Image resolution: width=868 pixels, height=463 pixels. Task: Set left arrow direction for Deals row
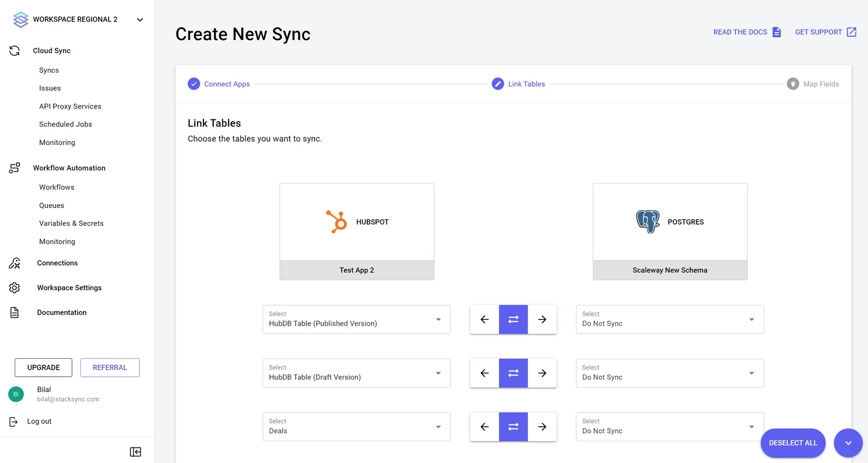484,427
